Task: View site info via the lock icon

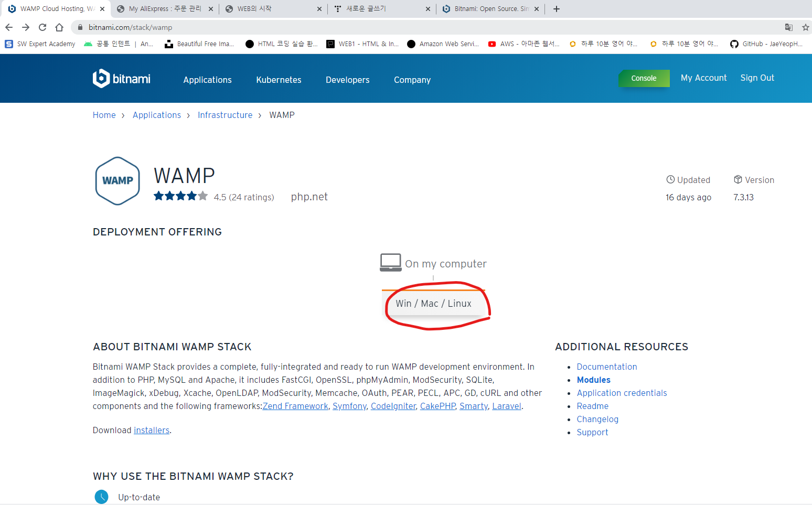Action: (80, 27)
